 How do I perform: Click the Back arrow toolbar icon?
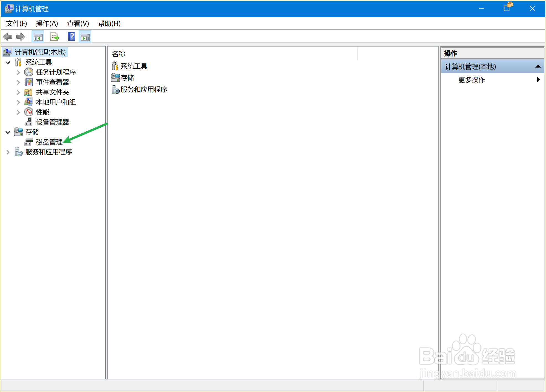(x=8, y=37)
